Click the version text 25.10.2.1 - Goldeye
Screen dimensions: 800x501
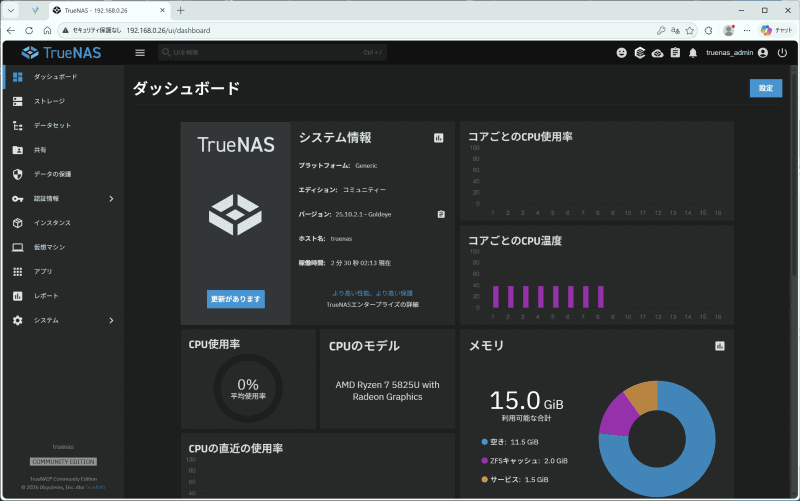coord(363,215)
